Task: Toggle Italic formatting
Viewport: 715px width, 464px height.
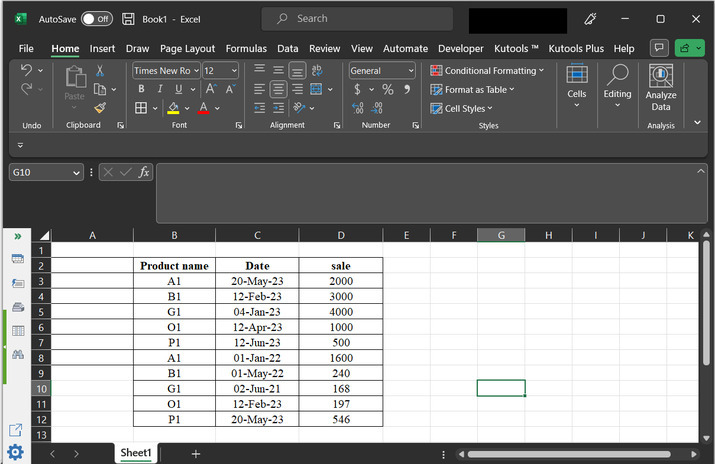Action: (x=160, y=90)
